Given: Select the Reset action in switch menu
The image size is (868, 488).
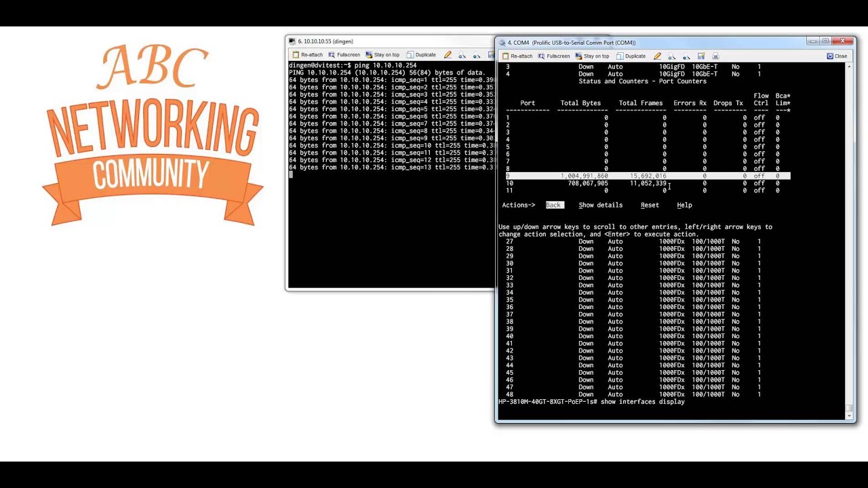Looking at the screenshot, I should pyautogui.click(x=650, y=205).
